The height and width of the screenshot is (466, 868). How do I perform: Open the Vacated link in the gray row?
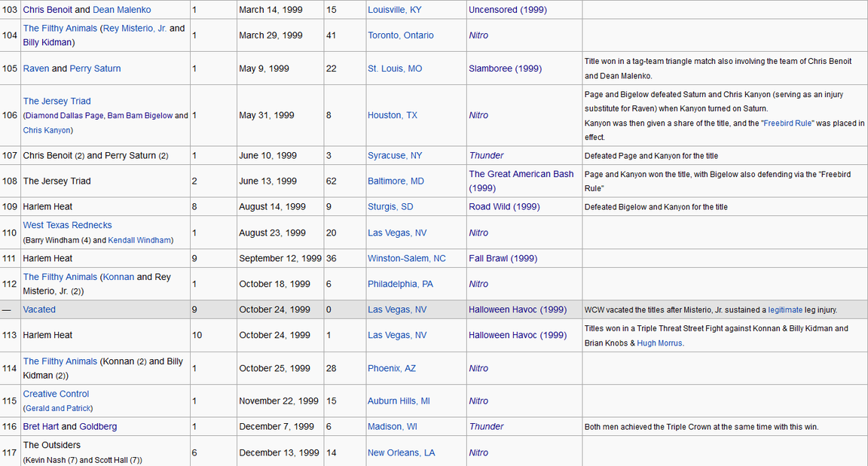[x=39, y=309]
